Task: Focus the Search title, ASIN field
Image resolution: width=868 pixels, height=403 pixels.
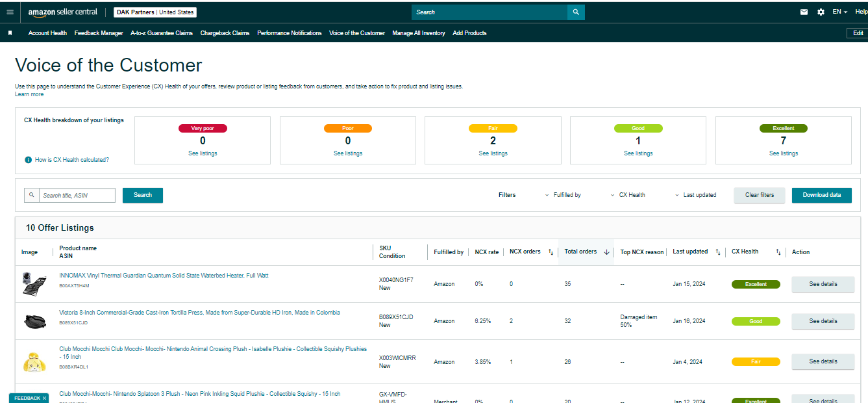Action: (x=77, y=195)
